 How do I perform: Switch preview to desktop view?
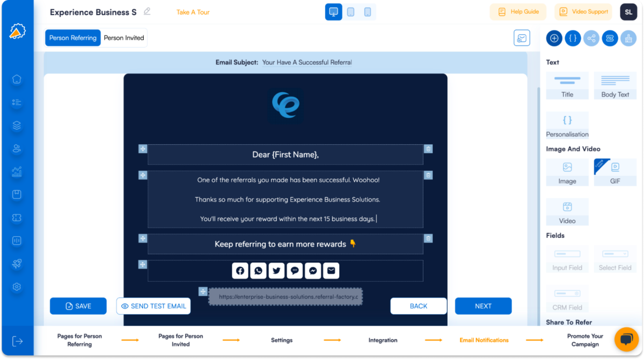(333, 11)
